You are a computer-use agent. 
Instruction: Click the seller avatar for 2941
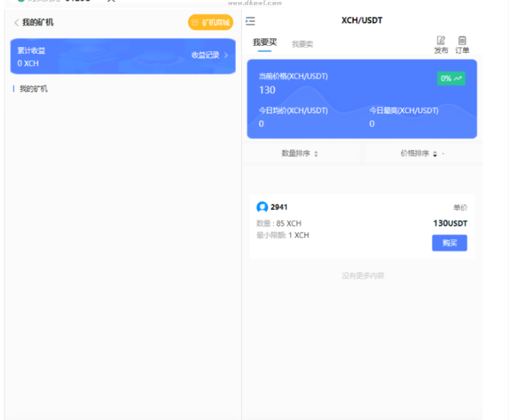[x=262, y=207]
